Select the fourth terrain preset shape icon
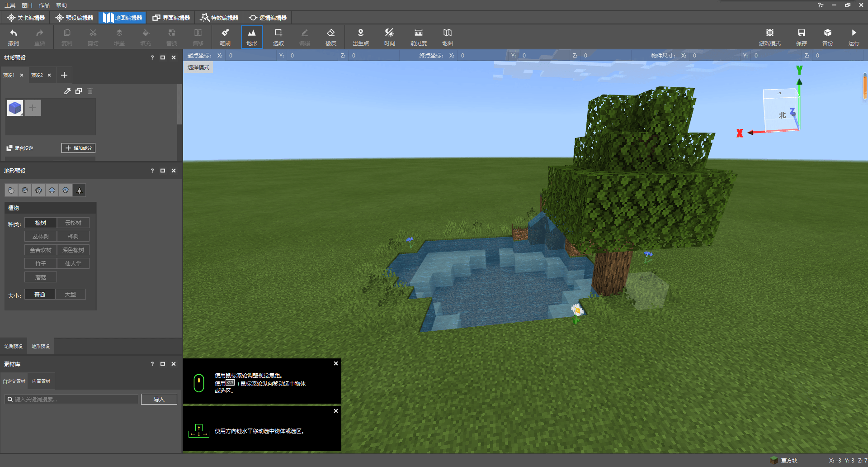The height and width of the screenshot is (467, 868). (x=52, y=190)
